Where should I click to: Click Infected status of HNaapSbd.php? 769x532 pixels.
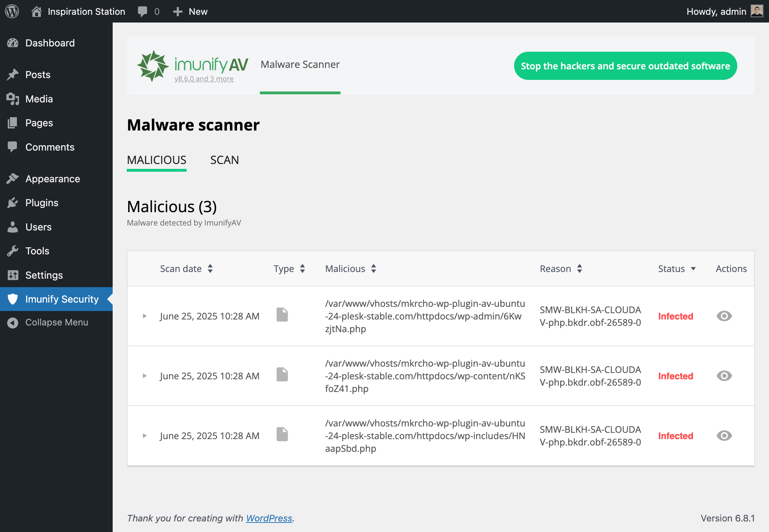tap(676, 436)
